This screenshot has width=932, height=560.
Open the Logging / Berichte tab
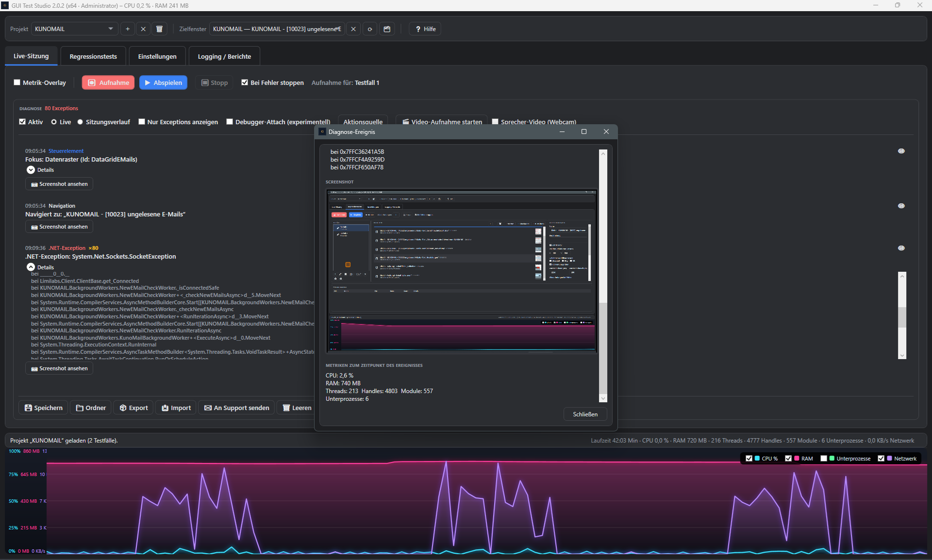pos(224,56)
